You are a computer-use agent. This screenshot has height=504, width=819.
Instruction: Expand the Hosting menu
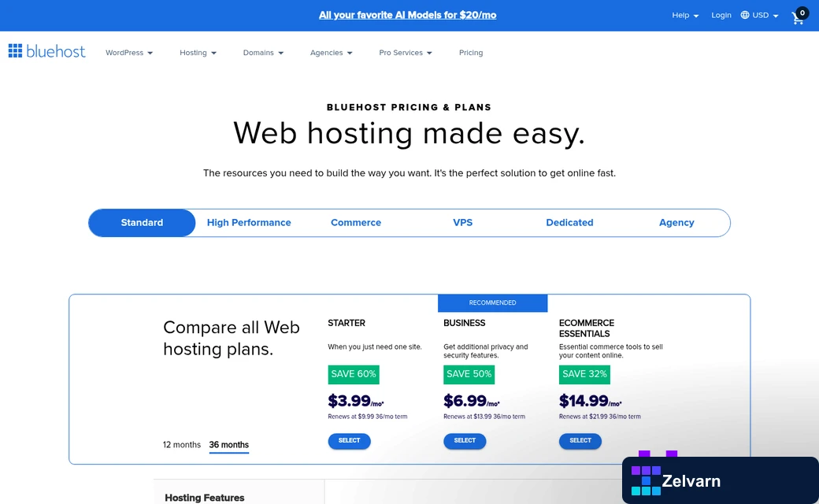[198, 53]
